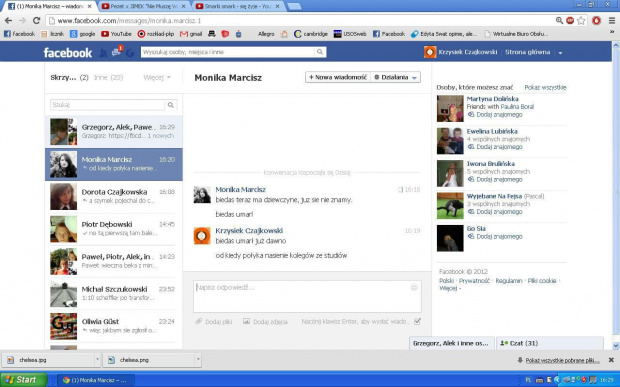620x387 pixels.
Task: Click Dodaj znajomego under Martyna Dolińska
Action: pyautogui.click(x=499, y=115)
